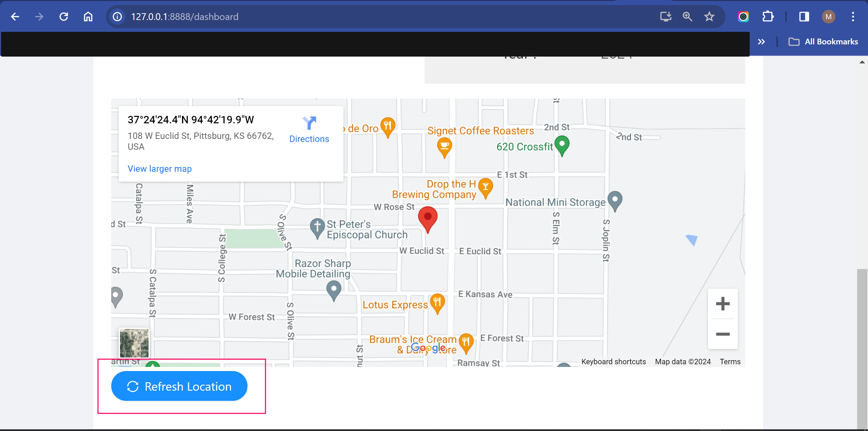The image size is (868, 431).
Task: Open the zoom magnifier in address bar
Action: coord(687,17)
